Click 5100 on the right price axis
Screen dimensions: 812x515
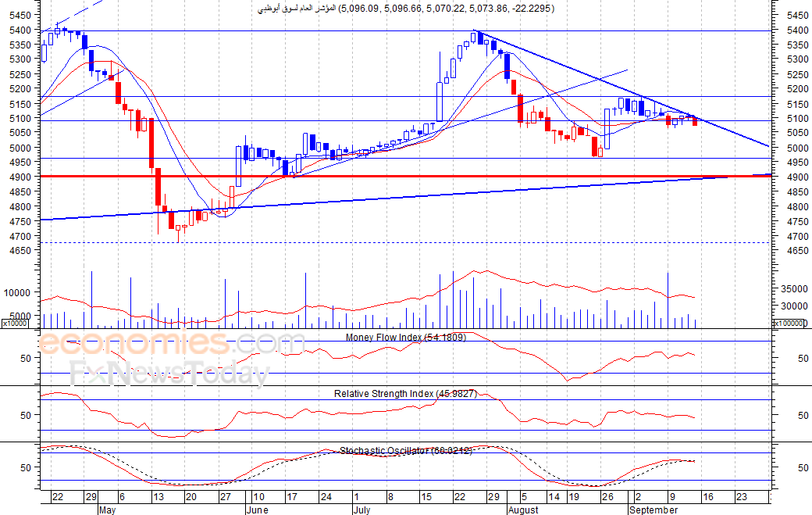[797, 119]
